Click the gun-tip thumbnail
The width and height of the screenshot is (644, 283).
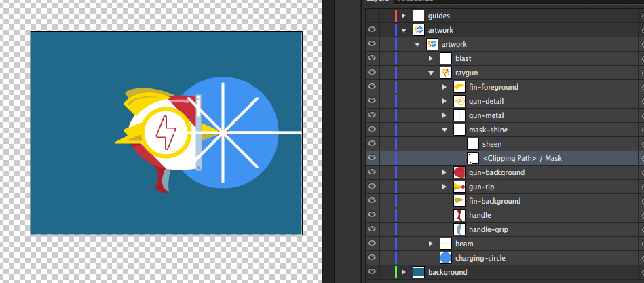(x=459, y=187)
